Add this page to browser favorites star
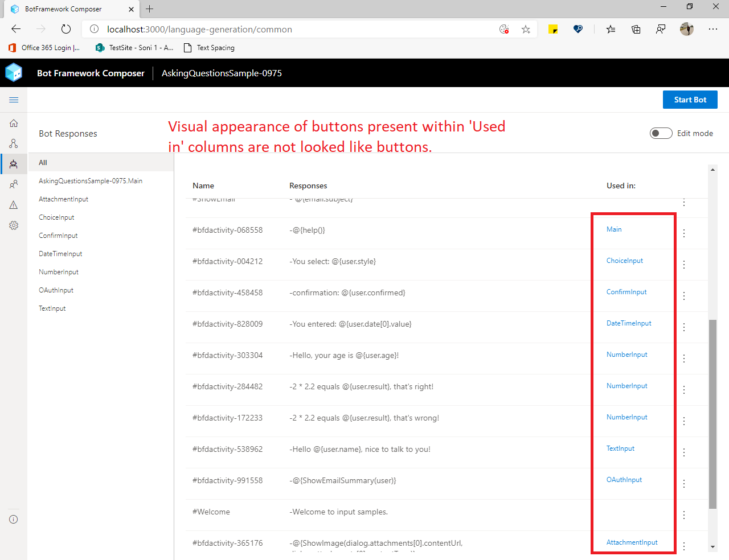The image size is (729, 560). coord(526,30)
